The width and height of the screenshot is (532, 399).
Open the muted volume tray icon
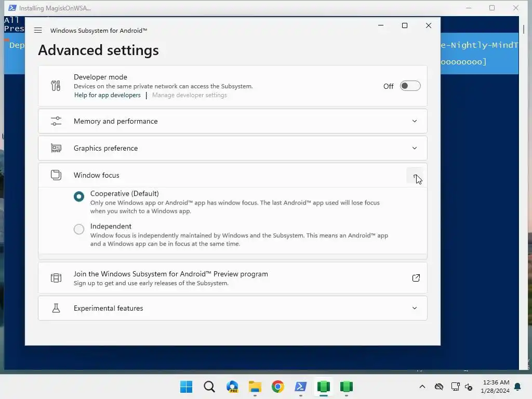click(469, 387)
